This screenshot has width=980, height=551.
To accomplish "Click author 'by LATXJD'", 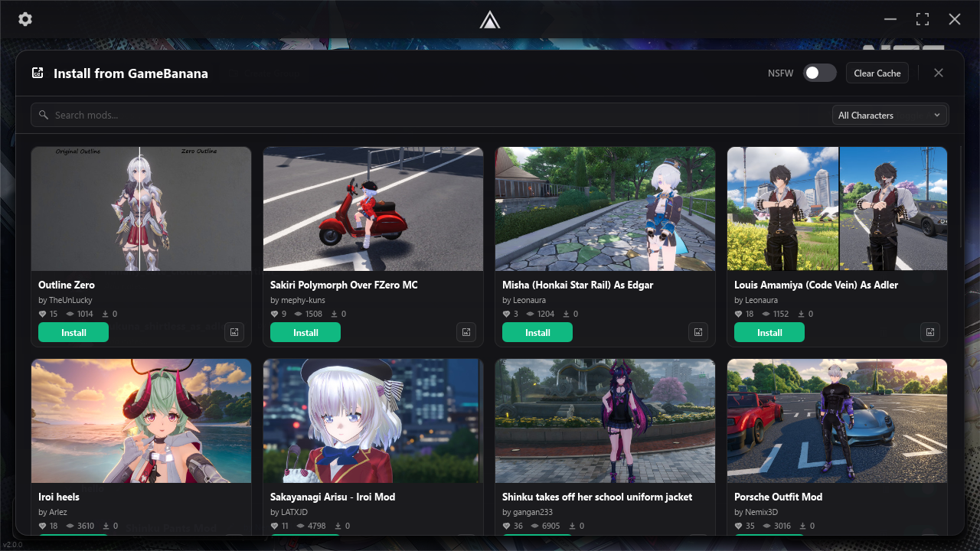I will 289,512.
